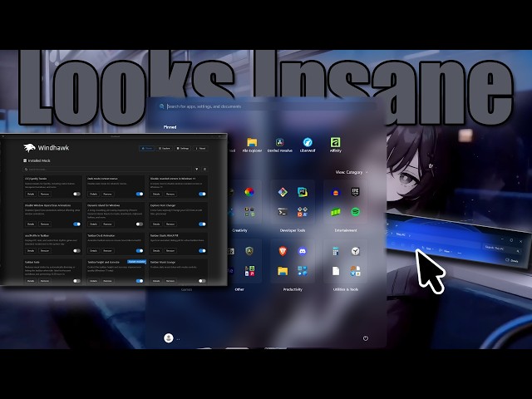Click the Update available badge
This screenshot has height=399, width=532.
[x=136, y=262]
